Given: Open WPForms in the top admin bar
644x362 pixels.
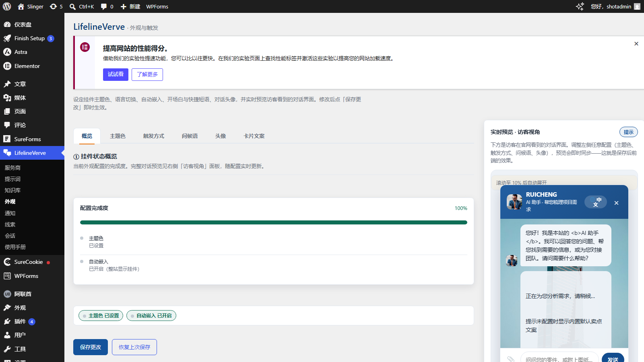Looking at the screenshot, I should click(157, 6).
